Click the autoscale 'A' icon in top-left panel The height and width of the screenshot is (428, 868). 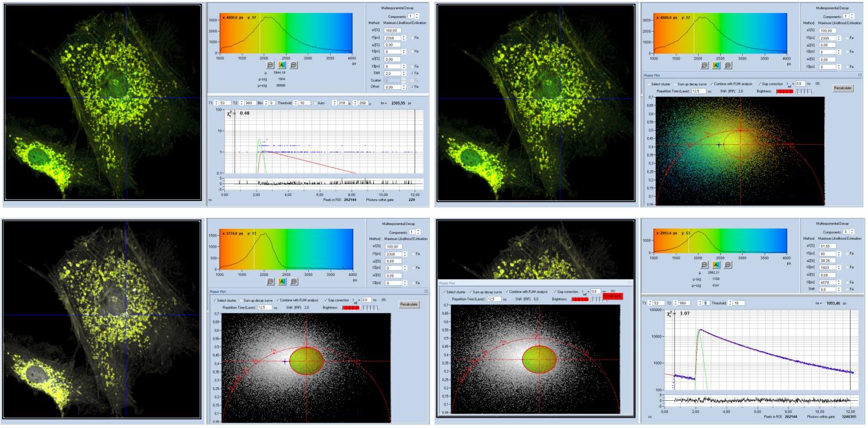(282, 65)
